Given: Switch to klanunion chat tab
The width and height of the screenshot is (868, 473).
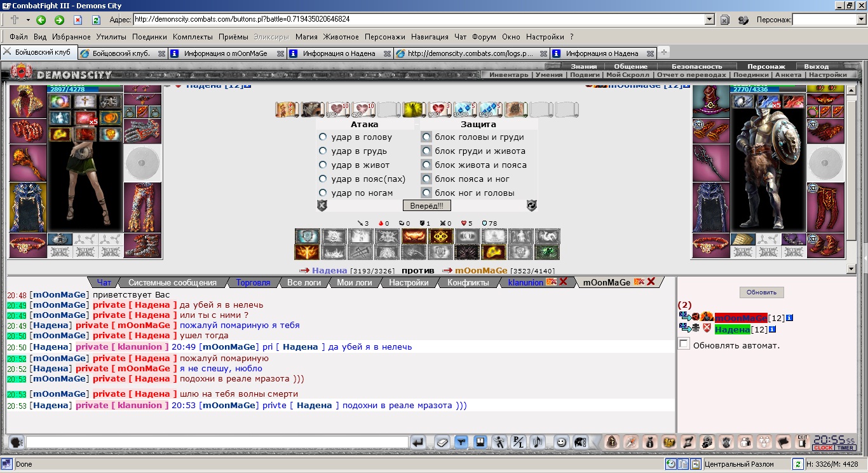Looking at the screenshot, I should pyautogui.click(x=526, y=282).
